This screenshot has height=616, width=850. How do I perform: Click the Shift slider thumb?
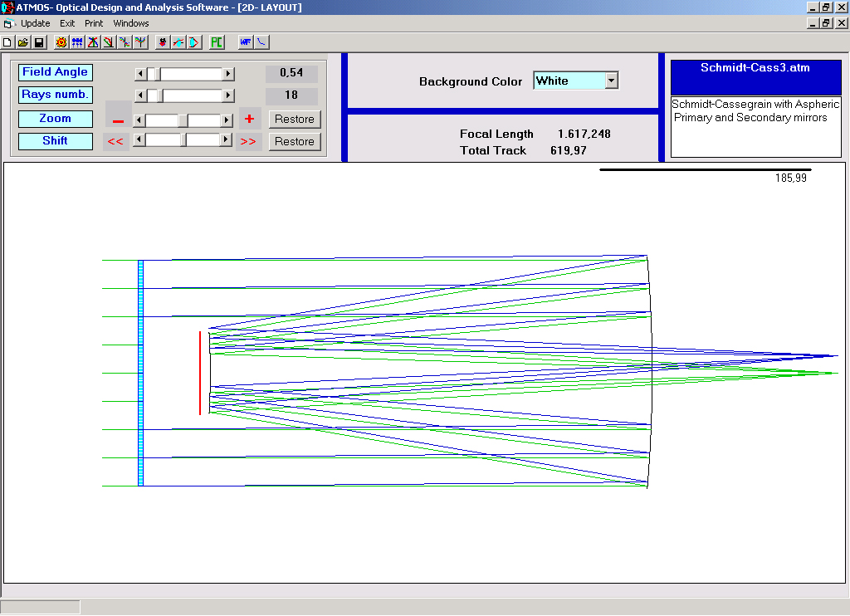(x=183, y=140)
